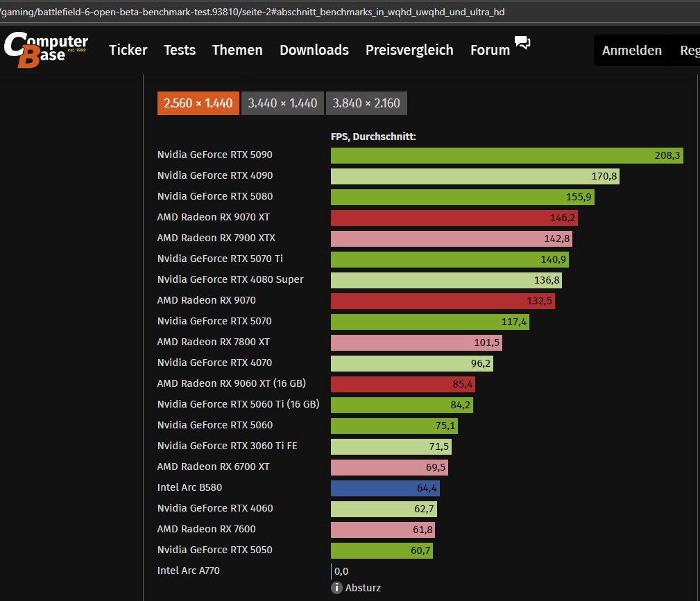Click the RX 7800 XT bar showing 101,5
This screenshot has height=601, width=700.
[416, 342]
